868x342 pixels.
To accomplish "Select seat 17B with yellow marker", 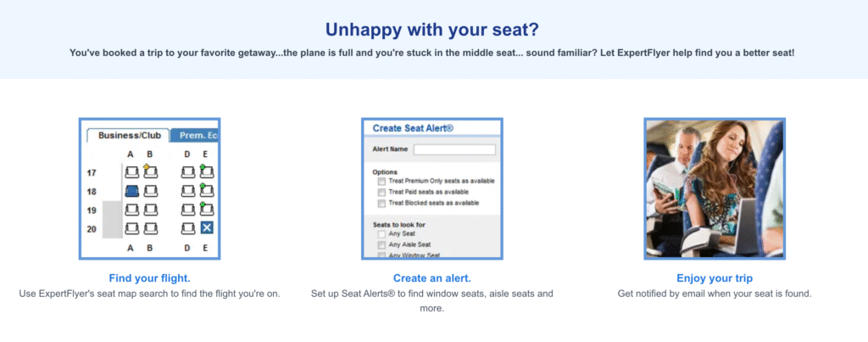I will (x=150, y=172).
